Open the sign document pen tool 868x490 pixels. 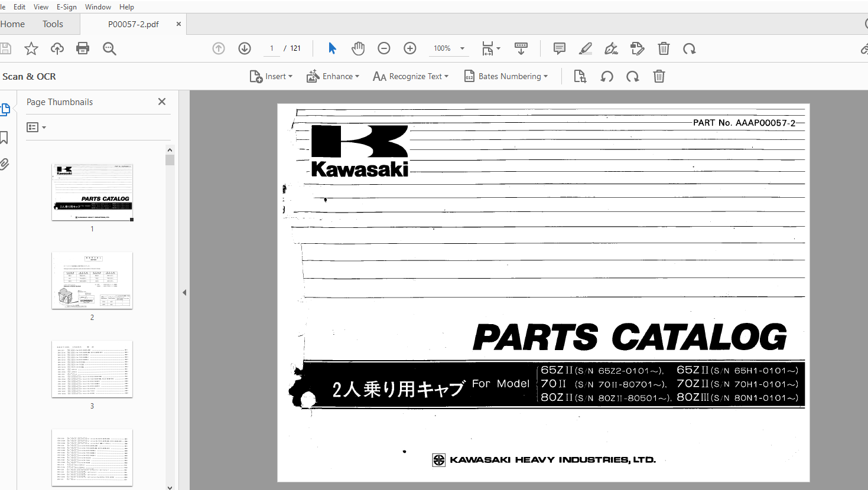coord(612,48)
